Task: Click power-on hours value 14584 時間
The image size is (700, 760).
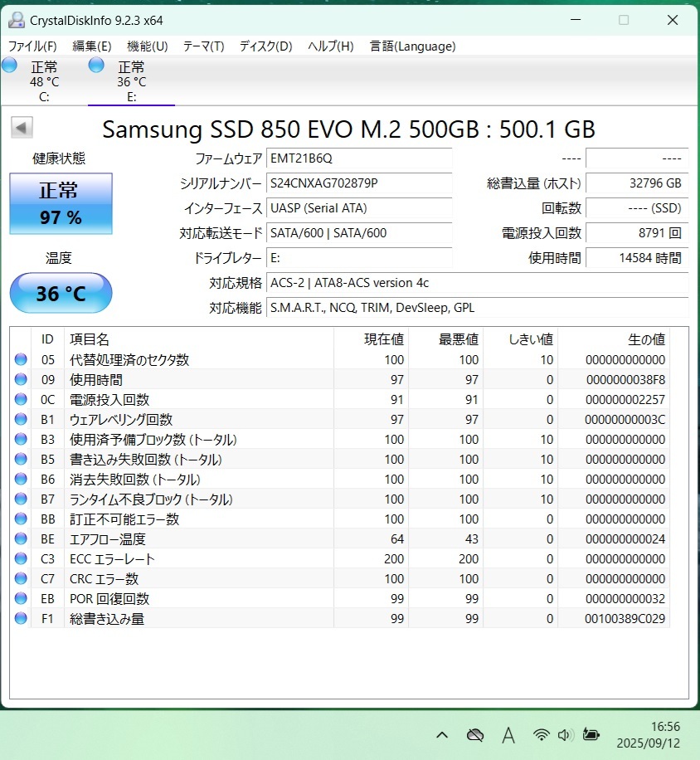Action: tap(637, 258)
